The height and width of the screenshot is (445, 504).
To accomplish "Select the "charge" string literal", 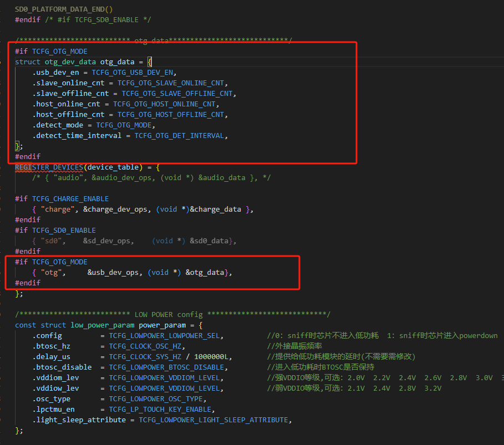I will tap(58, 209).
